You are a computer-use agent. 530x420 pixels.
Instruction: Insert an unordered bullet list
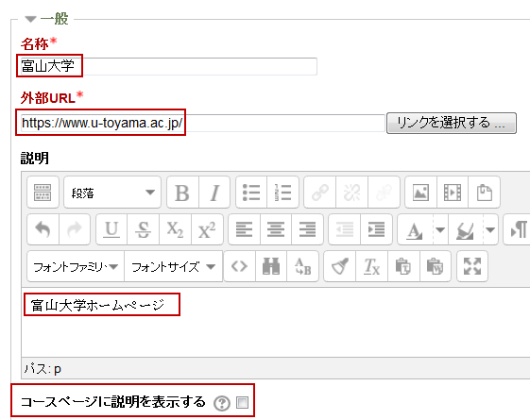click(251, 193)
